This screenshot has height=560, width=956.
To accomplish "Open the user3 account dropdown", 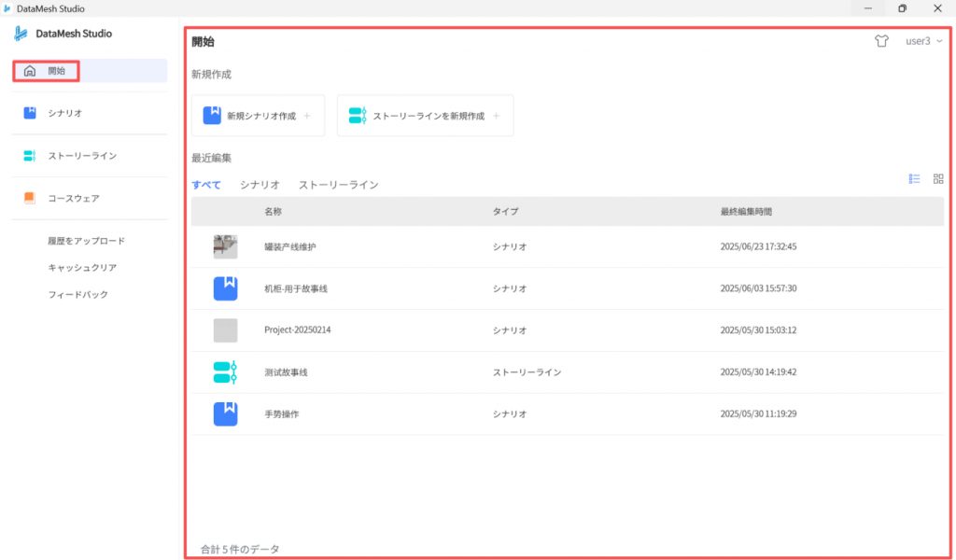I will tap(923, 42).
